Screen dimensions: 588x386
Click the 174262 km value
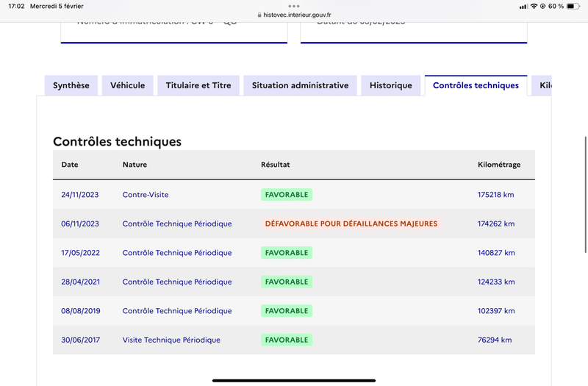[x=496, y=224]
